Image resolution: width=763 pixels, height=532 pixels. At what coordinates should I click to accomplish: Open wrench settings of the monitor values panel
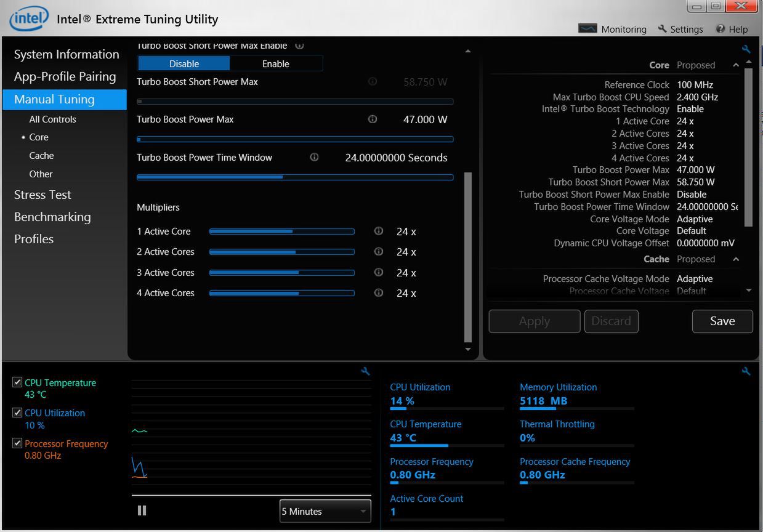(x=746, y=371)
